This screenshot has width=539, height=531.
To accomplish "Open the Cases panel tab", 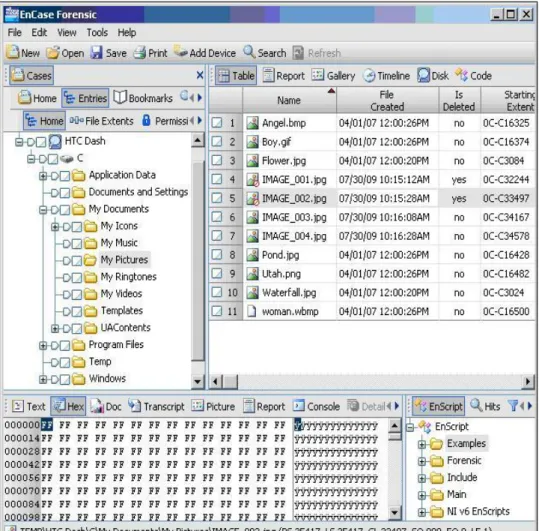I will [31, 75].
